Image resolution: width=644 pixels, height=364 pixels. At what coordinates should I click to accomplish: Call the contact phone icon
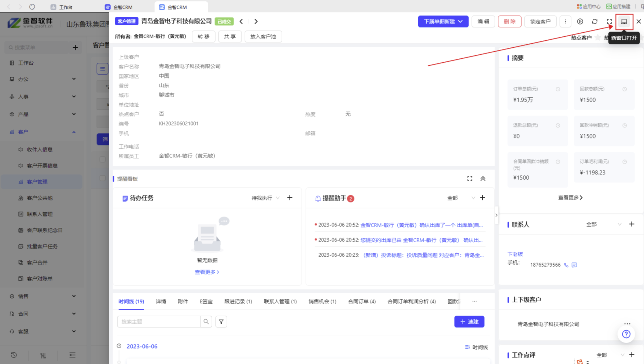pos(566,265)
